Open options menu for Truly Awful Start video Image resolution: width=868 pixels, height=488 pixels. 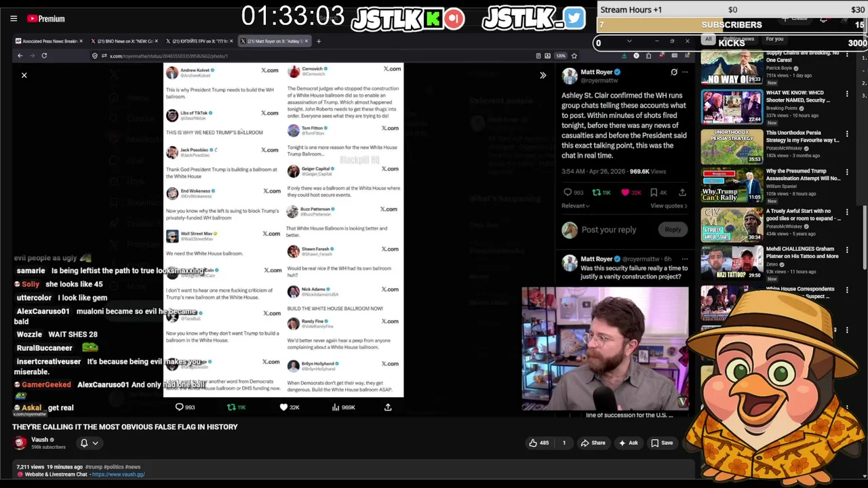[x=847, y=212]
